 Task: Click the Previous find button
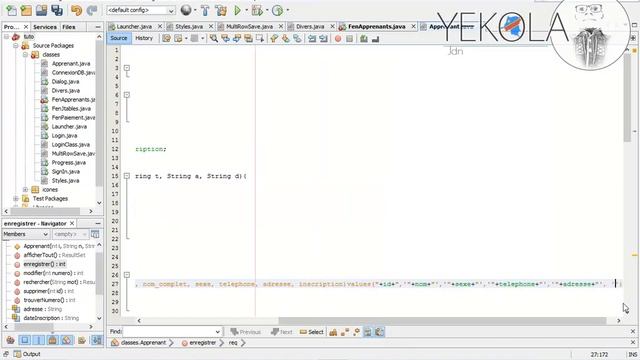click(x=245, y=332)
